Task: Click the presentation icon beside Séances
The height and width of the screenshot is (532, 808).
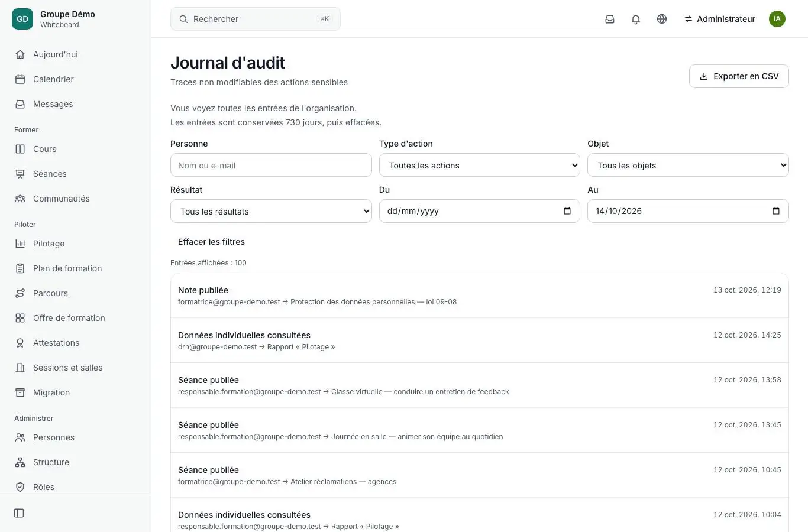Action: tap(20, 174)
